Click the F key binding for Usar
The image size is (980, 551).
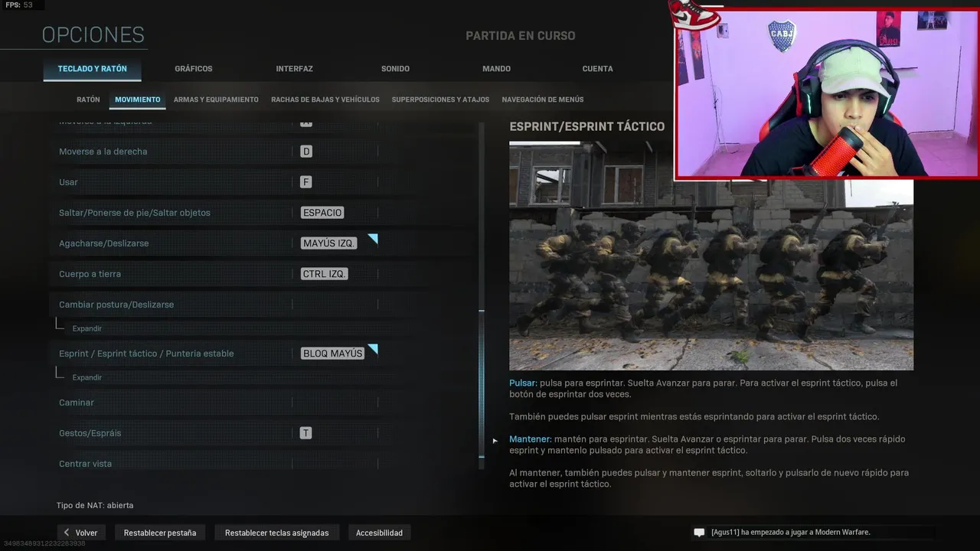coord(306,182)
